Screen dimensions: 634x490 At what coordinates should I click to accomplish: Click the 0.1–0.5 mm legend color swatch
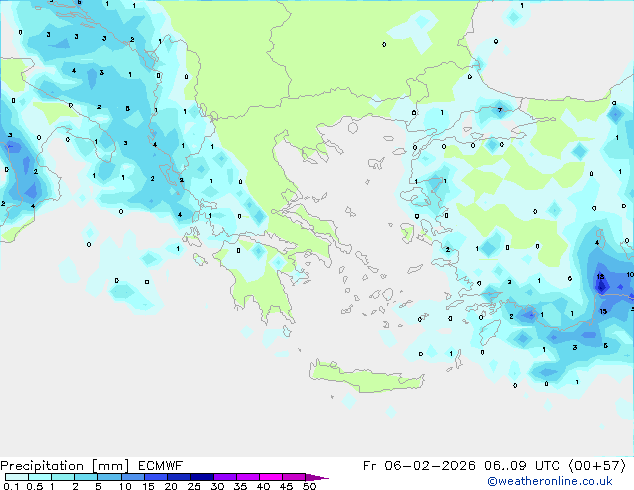17,477
